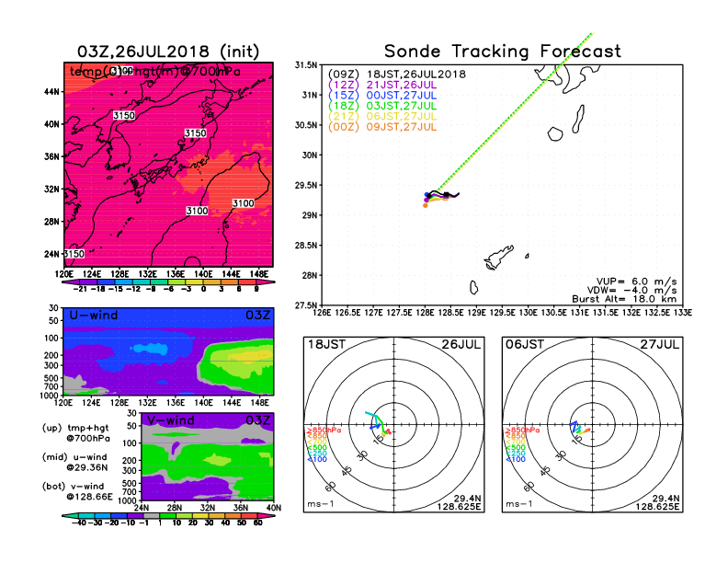Screen dimensions: 728x563
Task: Click the 'VUP= 6.0 m/s' value
Action: [636, 281]
